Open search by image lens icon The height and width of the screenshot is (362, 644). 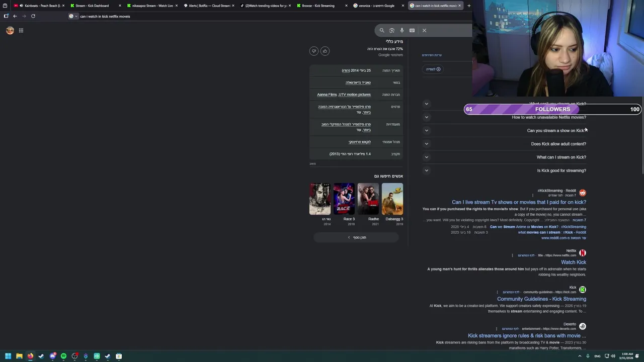392,31
